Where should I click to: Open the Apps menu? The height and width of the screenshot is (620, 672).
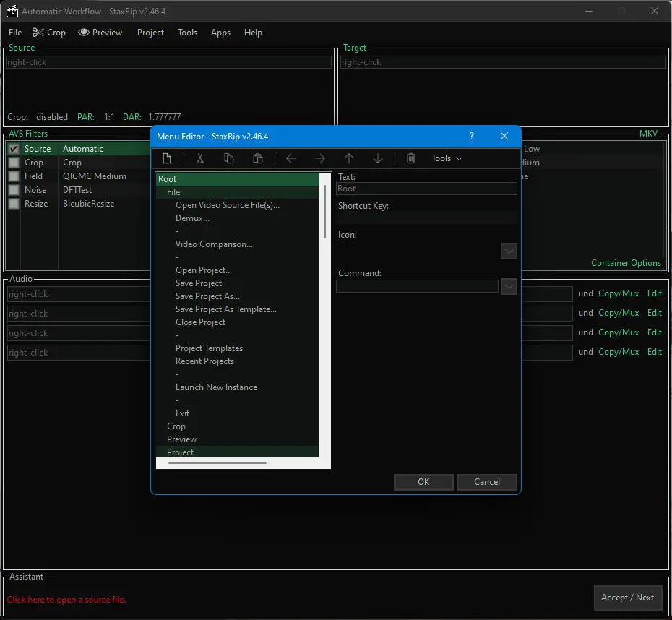[x=220, y=33]
